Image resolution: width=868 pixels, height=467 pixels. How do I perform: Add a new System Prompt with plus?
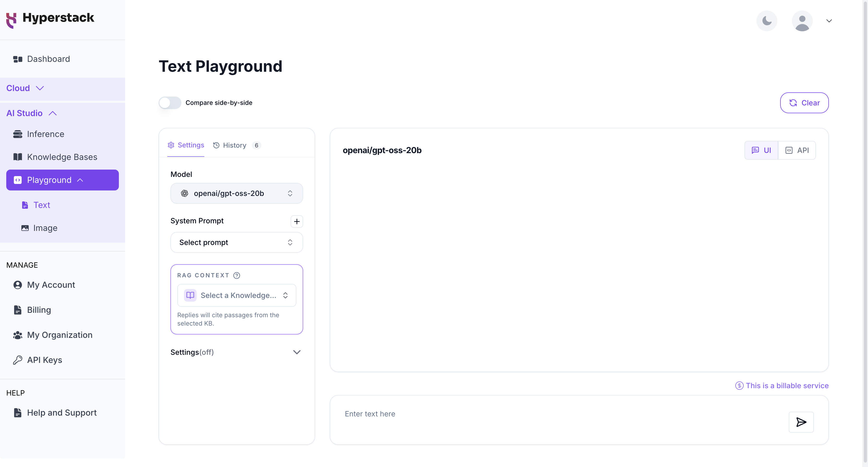297,221
